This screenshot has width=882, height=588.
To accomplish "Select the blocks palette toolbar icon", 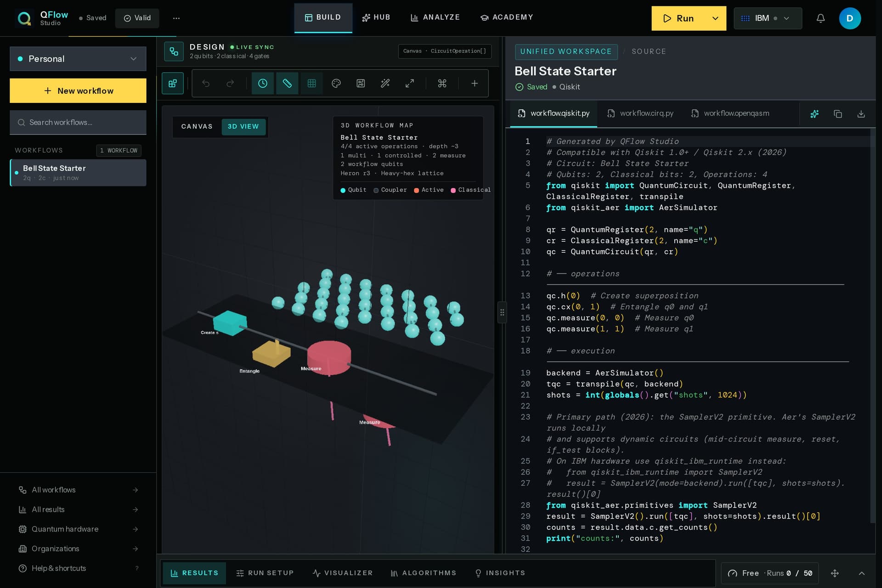I will (x=173, y=83).
